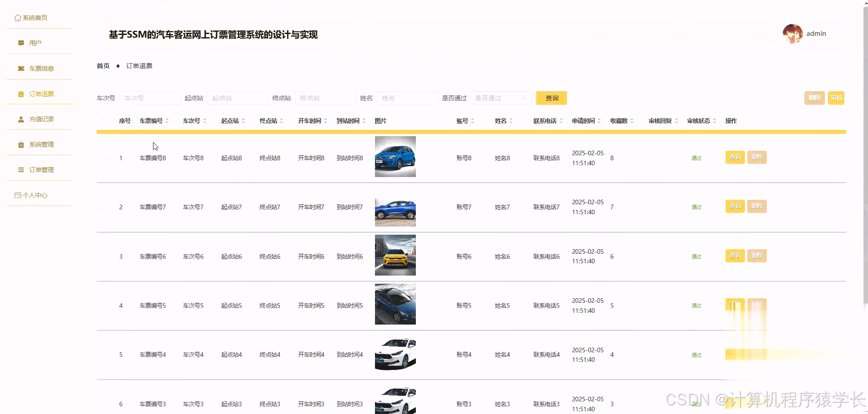Click the admin avatar thumbnail
This screenshot has width=868, height=414.
[792, 33]
